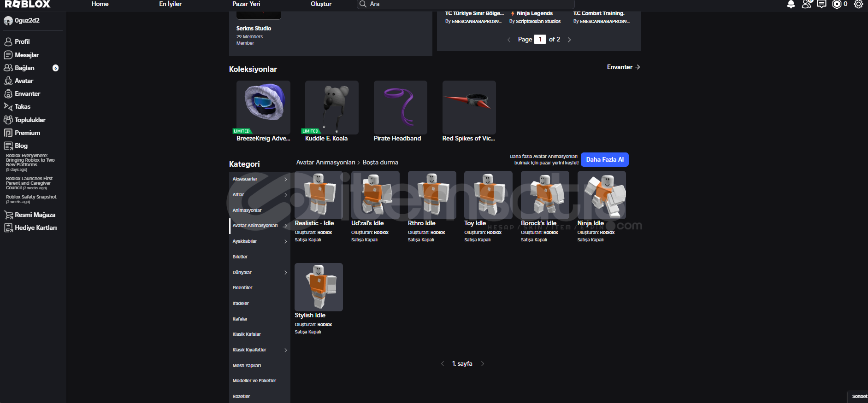Click the Mesajlar sidebar icon
The width and height of the screenshot is (868, 403).
point(8,55)
